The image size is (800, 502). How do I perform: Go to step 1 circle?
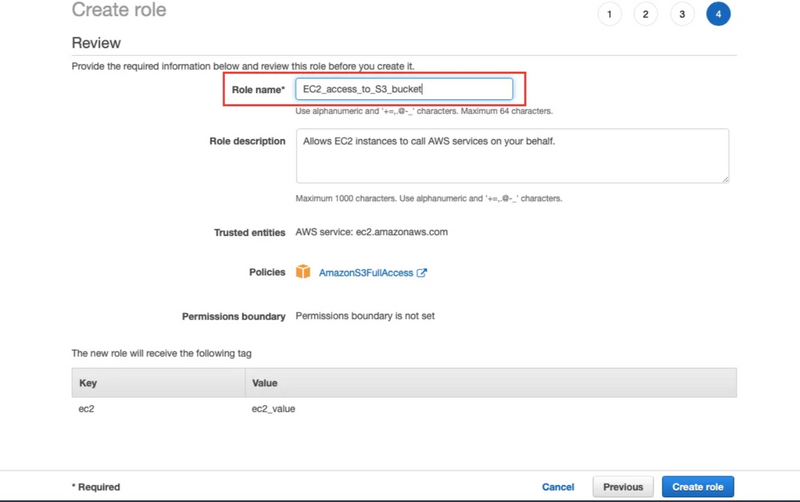coord(609,14)
